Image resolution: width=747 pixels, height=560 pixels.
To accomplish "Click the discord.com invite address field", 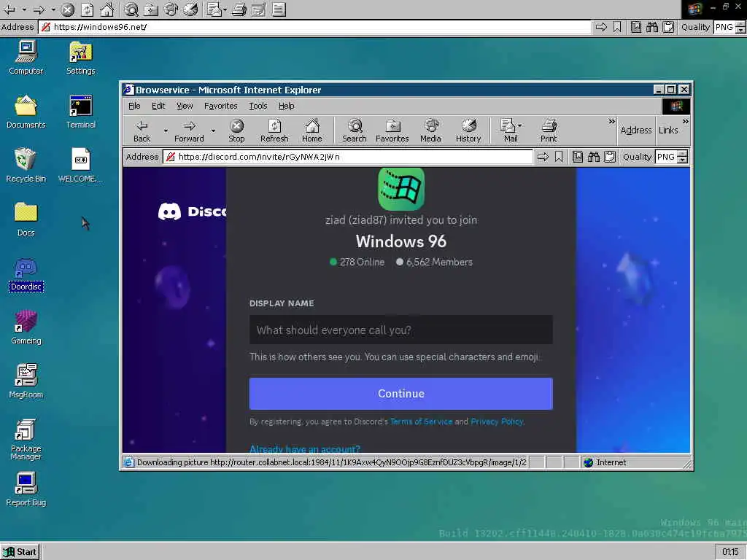I will 348,157.
